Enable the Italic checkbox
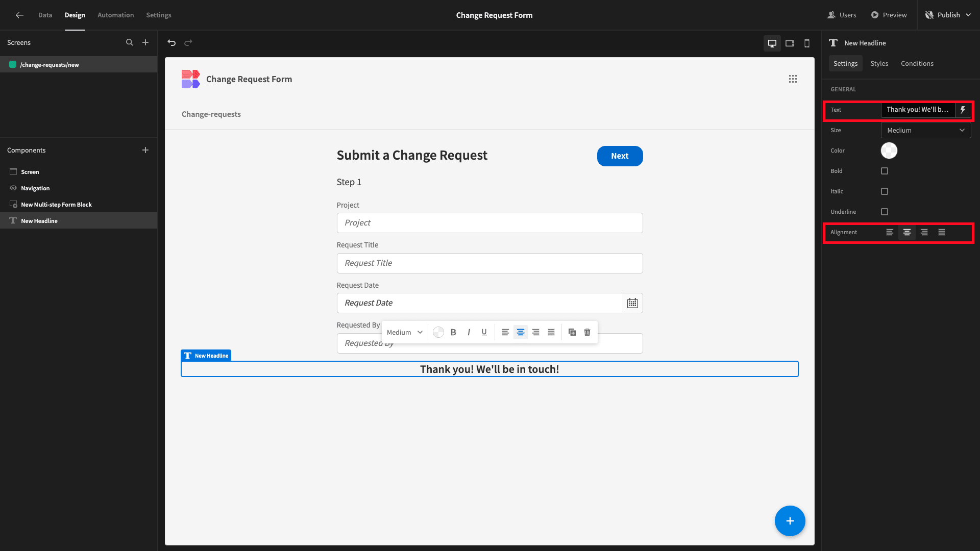 click(885, 191)
